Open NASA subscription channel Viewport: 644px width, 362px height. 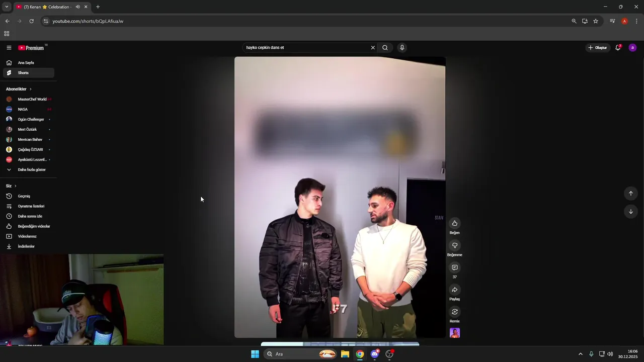point(29,109)
